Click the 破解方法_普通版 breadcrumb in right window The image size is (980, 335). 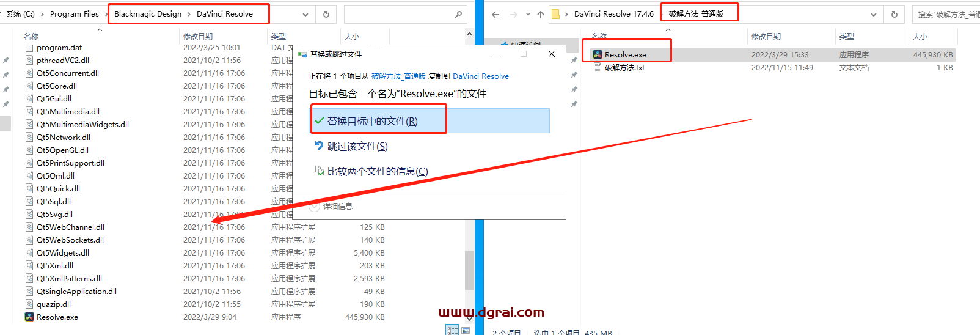pyautogui.click(x=696, y=14)
